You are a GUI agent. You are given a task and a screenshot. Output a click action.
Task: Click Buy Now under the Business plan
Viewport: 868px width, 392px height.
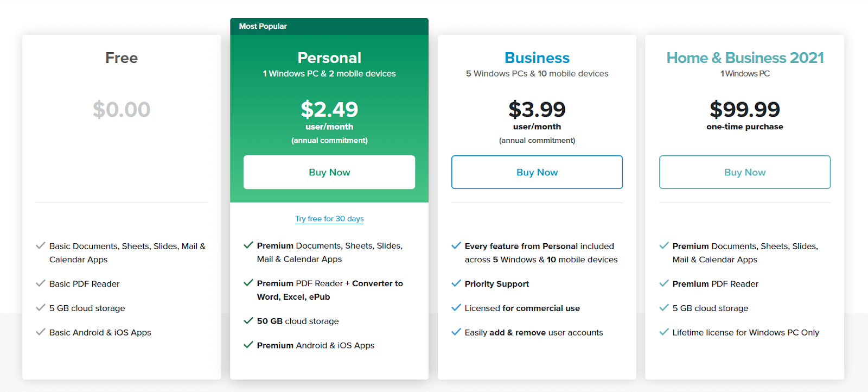(x=537, y=172)
